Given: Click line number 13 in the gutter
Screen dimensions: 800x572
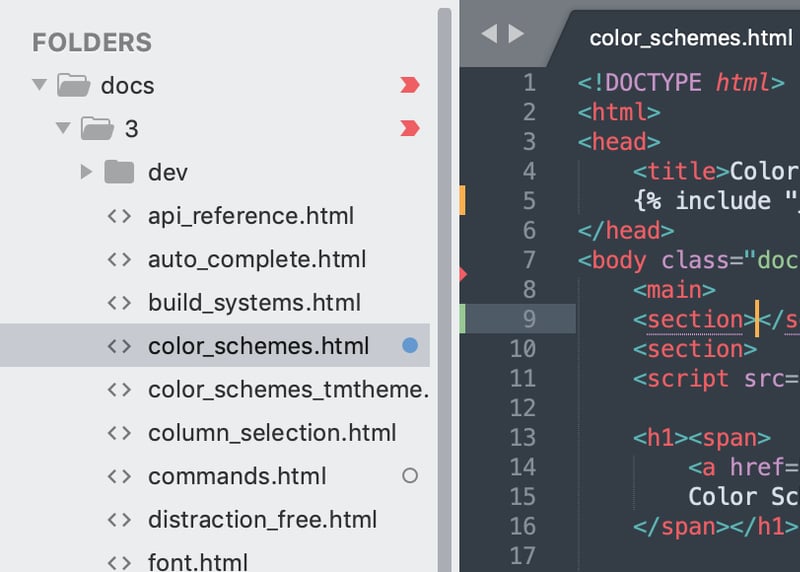Looking at the screenshot, I should pos(522,437).
